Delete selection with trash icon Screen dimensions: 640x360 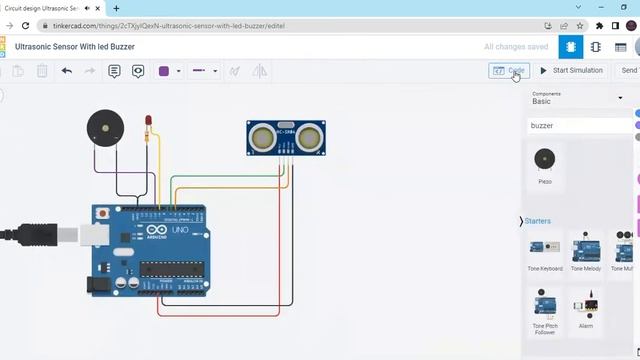(42, 71)
